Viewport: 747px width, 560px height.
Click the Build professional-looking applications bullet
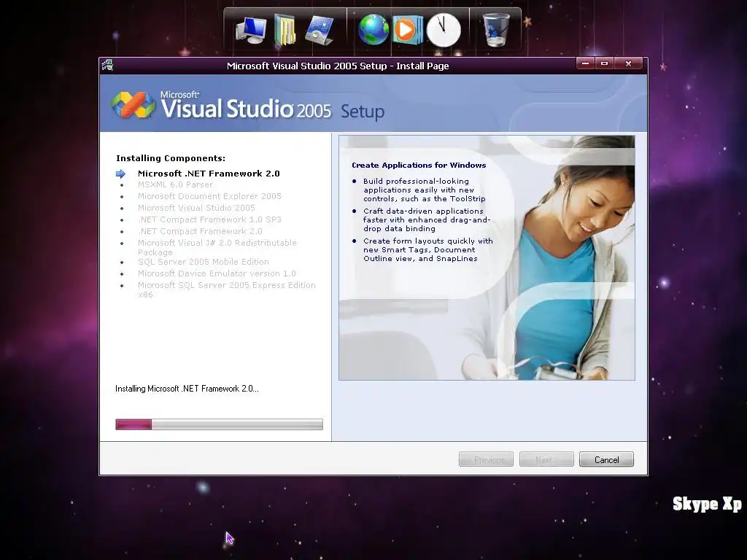click(x=424, y=190)
